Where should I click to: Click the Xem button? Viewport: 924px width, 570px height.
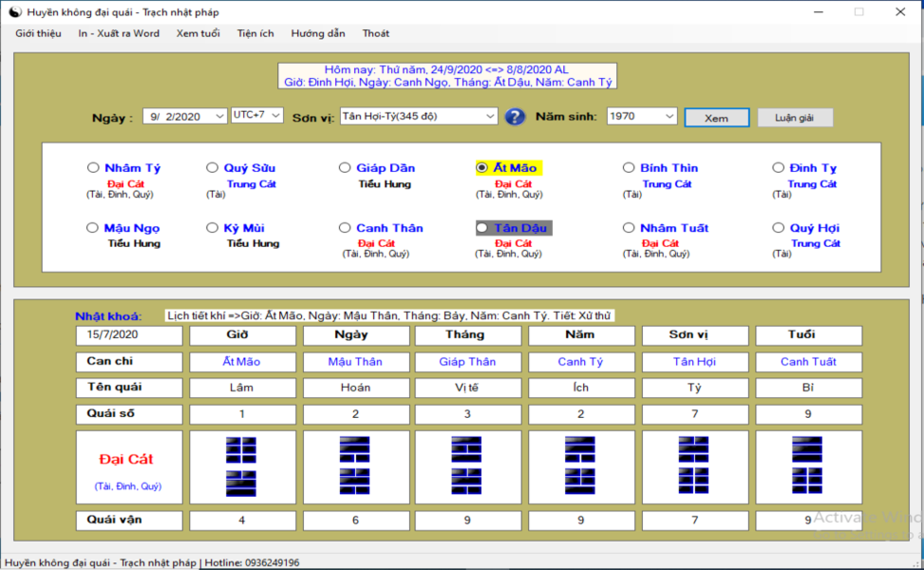(717, 117)
